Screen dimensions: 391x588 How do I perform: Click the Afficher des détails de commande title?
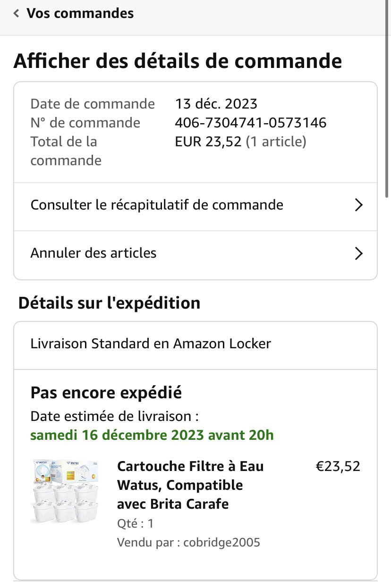point(178,62)
